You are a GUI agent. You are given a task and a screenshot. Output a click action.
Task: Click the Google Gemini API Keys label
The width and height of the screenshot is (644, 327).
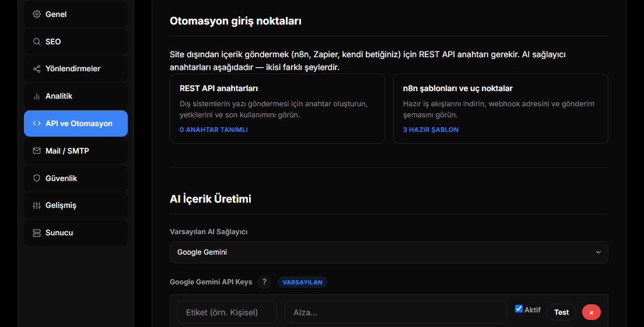211,282
